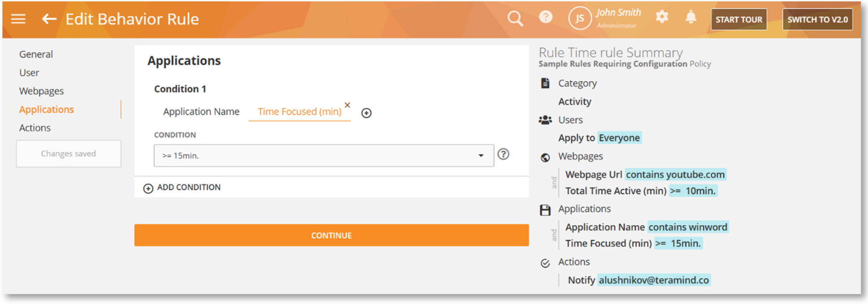
Task: Click the >= 15min. condition field
Action: click(324, 156)
